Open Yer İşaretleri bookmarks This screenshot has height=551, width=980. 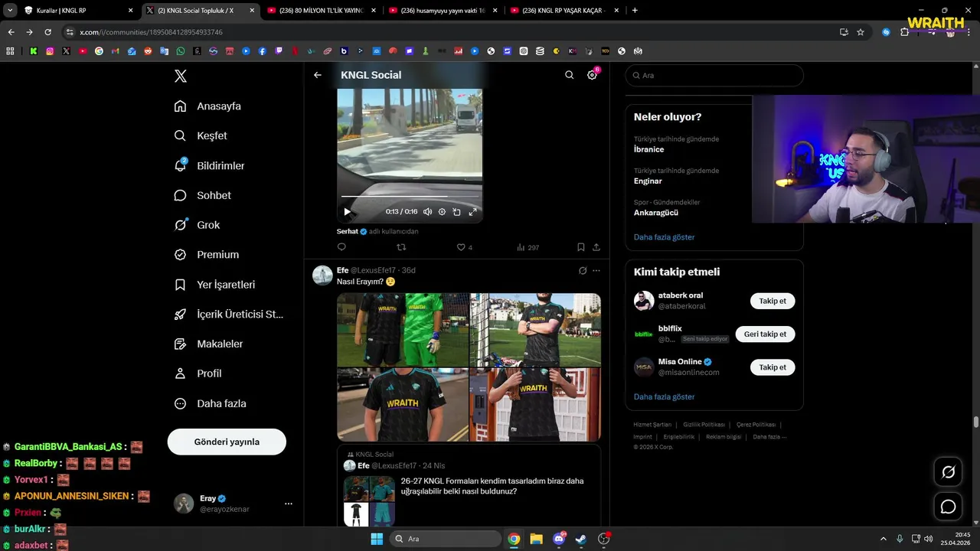pyautogui.click(x=214, y=285)
